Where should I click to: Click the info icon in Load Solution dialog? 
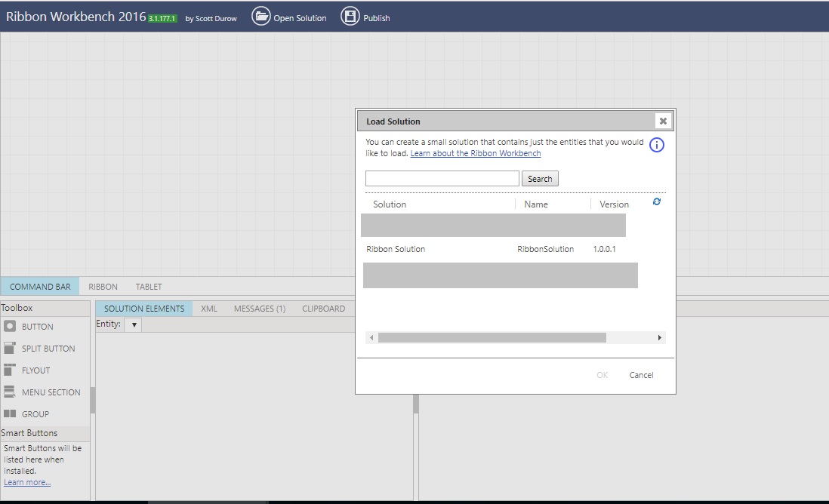click(656, 145)
